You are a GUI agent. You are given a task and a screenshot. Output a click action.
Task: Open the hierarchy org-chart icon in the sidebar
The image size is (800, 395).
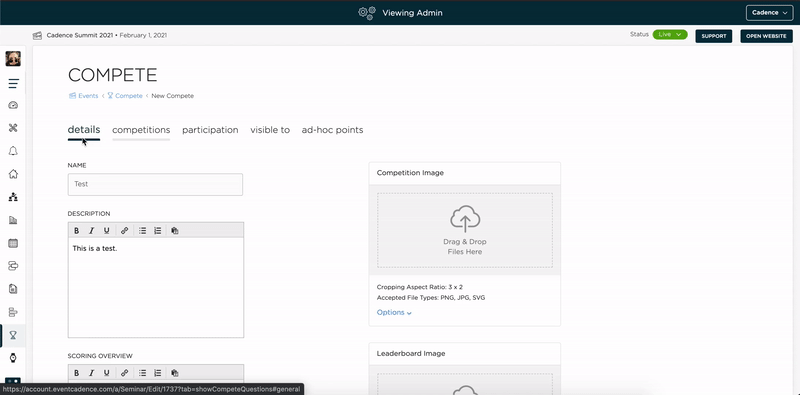pos(13,197)
